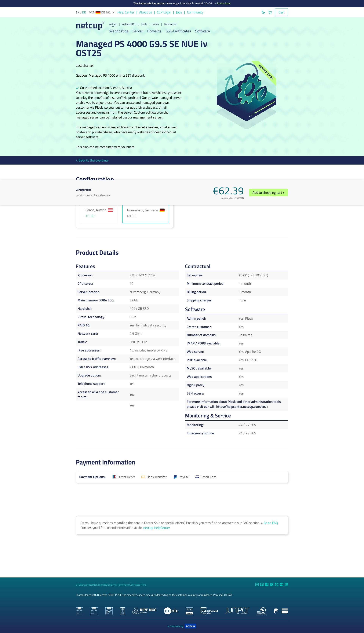Click the Bank Transfer payment icon

click(143, 477)
